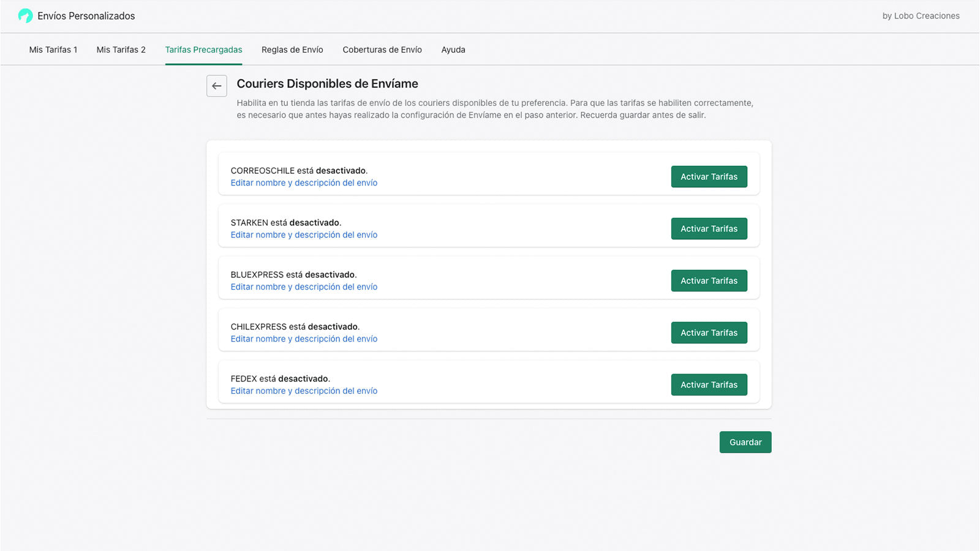Switch to the Mis Tarifas 2 tab
The width and height of the screenshot is (980, 551).
[121, 50]
